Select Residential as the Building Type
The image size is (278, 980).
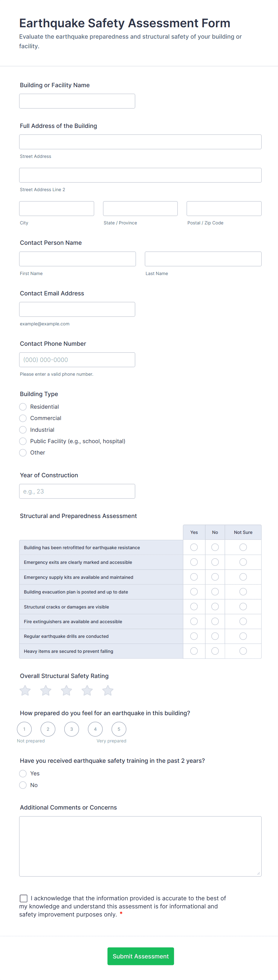coord(23,406)
